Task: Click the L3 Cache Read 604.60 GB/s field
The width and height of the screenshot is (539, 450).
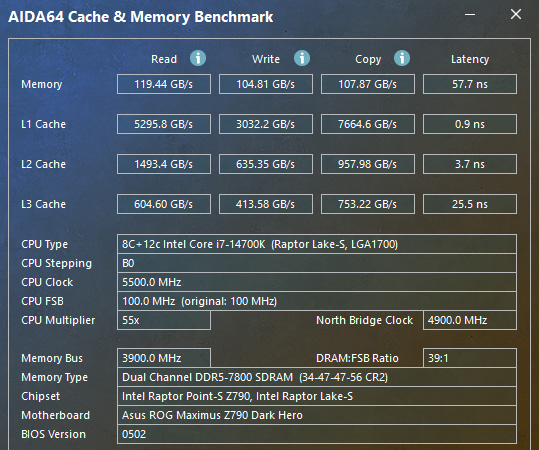Action: click(x=164, y=204)
